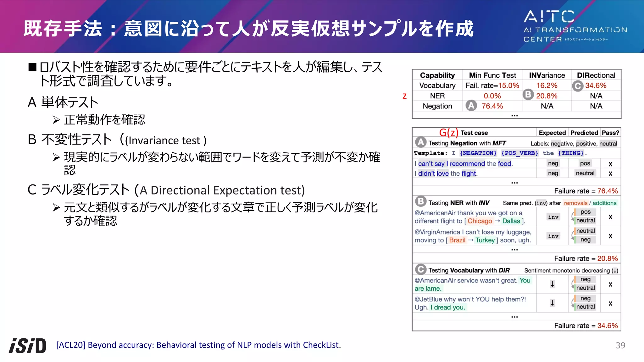Click 'You are lame.' highlighted text
Viewport: 644px width, 362px height.
click(473, 284)
